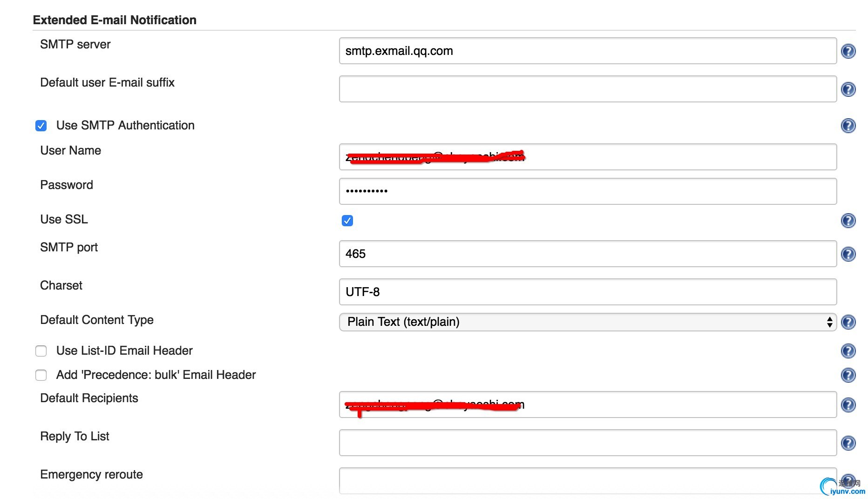Screen dimensions: 868x499
Task: Toggle the Use SSL checkbox
Action: (x=347, y=221)
